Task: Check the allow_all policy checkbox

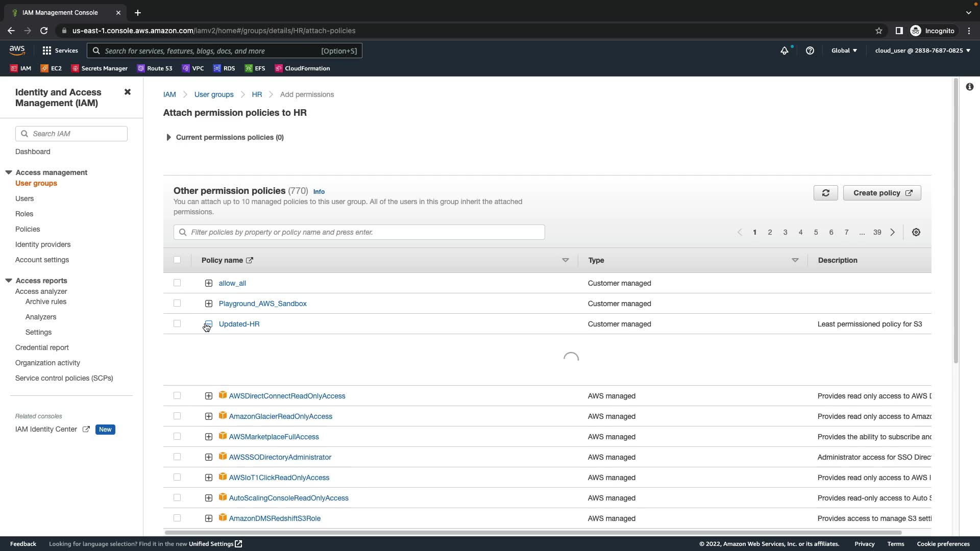Action: tap(177, 283)
